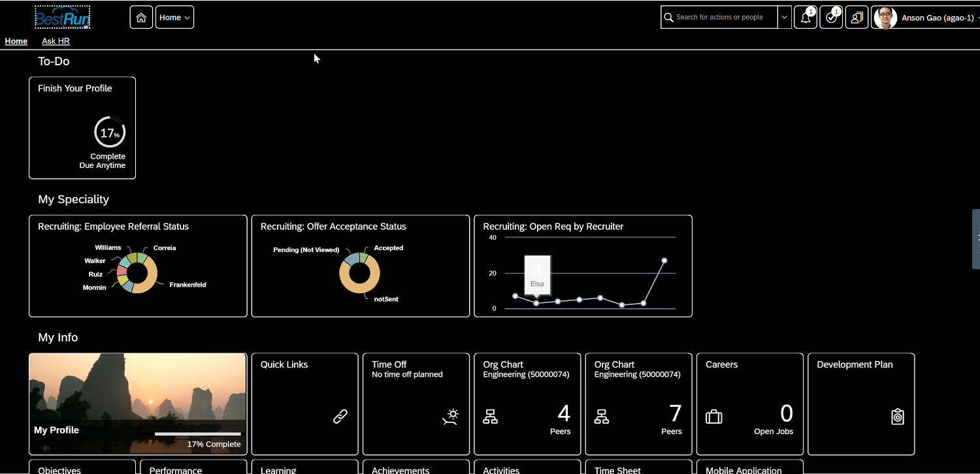Open the Achievements tile
Screen dimensions: 980x474
click(416, 467)
